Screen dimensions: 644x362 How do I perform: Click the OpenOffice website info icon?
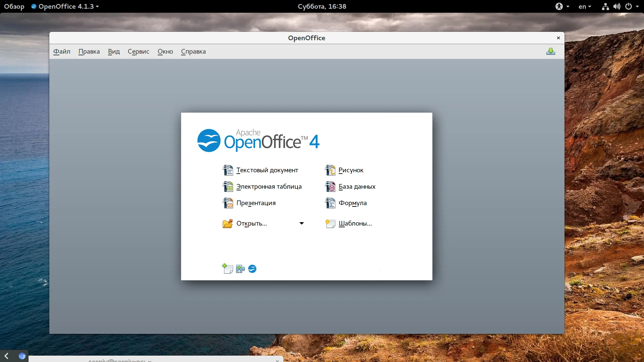tap(252, 269)
